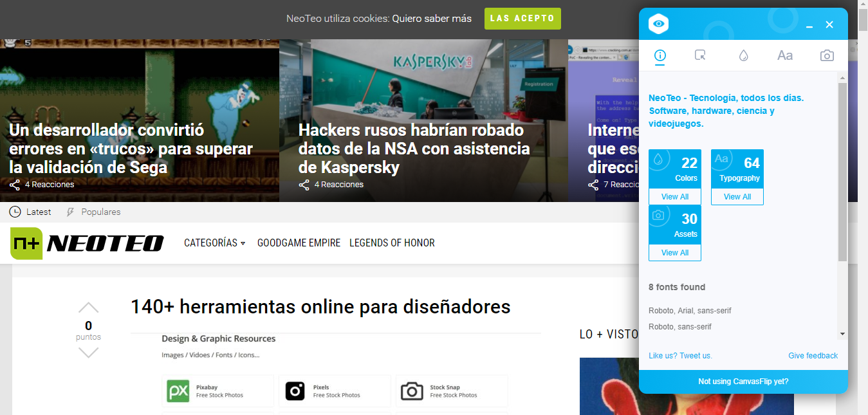Click the Aa icon in the Typography card
The width and height of the screenshot is (868, 415).
(x=721, y=159)
